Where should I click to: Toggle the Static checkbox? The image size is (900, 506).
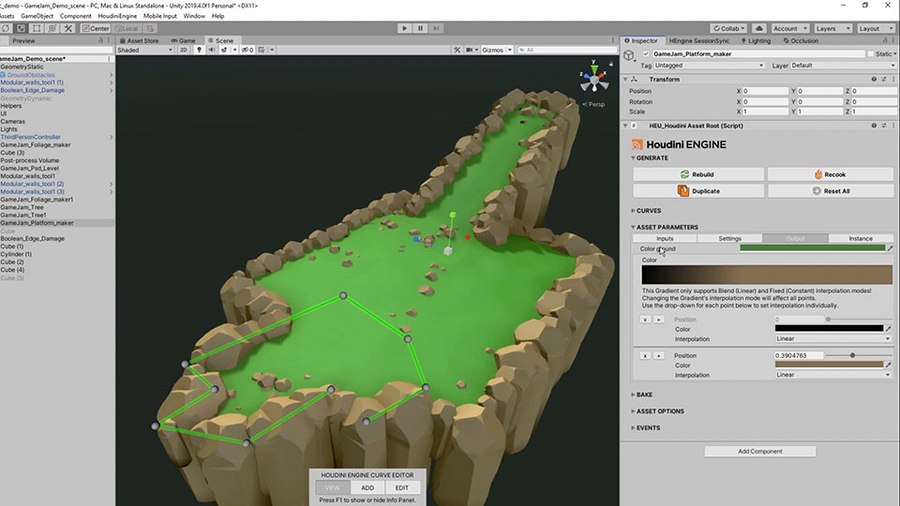tap(871, 54)
